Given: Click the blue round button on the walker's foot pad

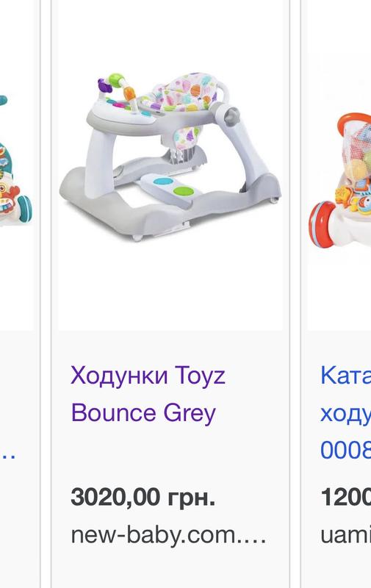Looking at the screenshot, I should 163,182.
